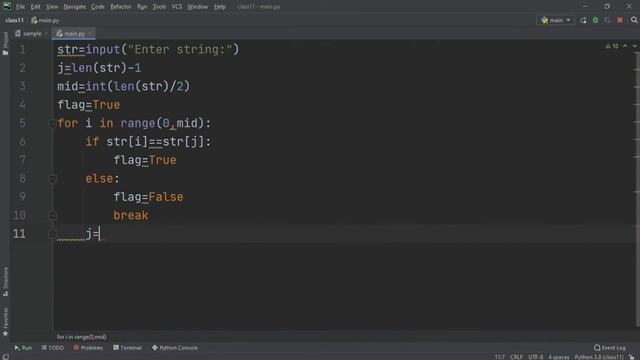Viewport: 640px width, 360px height.
Task: Change CRLF line separator setting
Action: point(516,357)
